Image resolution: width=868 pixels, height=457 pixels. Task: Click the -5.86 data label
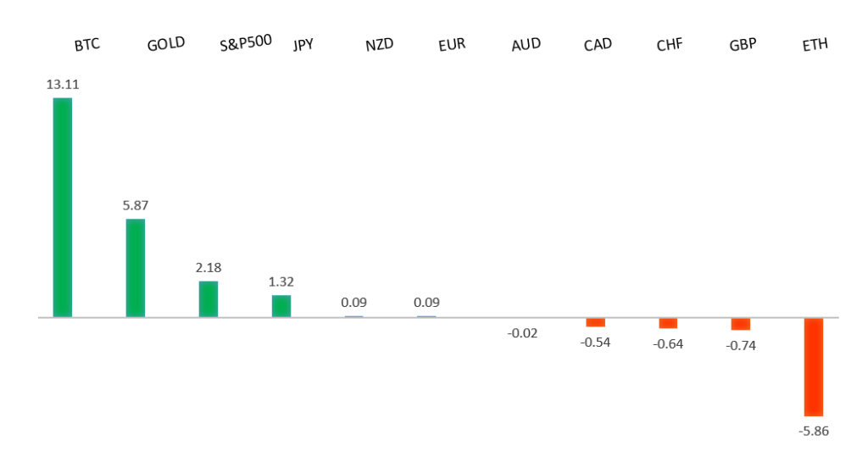(x=814, y=430)
